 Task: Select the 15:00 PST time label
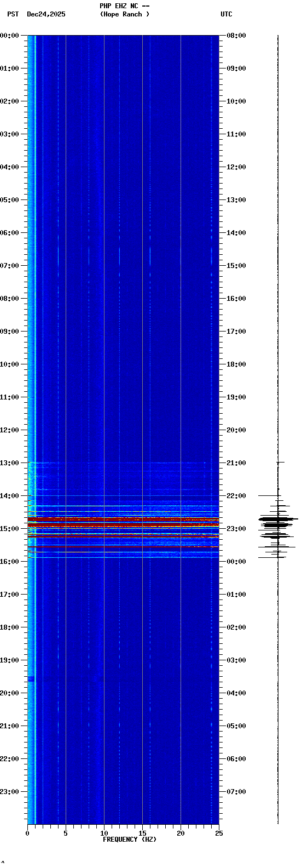9,529
